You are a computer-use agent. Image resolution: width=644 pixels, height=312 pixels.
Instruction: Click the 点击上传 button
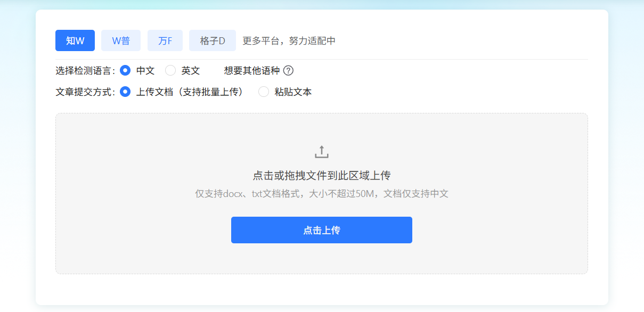pyautogui.click(x=322, y=230)
